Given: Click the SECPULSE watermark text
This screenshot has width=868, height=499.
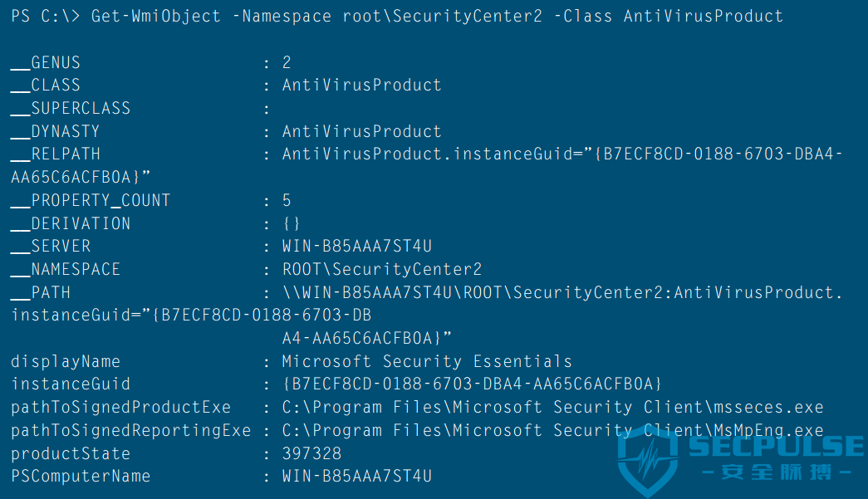Looking at the screenshot, I should 776,447.
